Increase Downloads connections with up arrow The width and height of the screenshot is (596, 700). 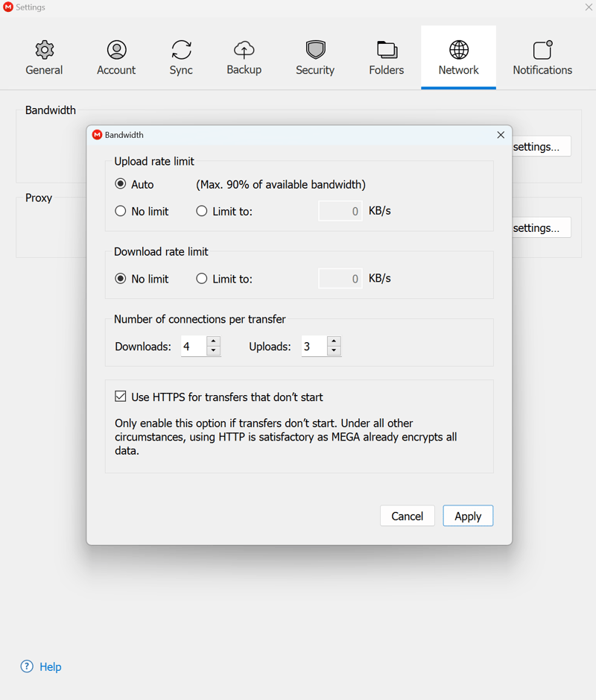214,341
